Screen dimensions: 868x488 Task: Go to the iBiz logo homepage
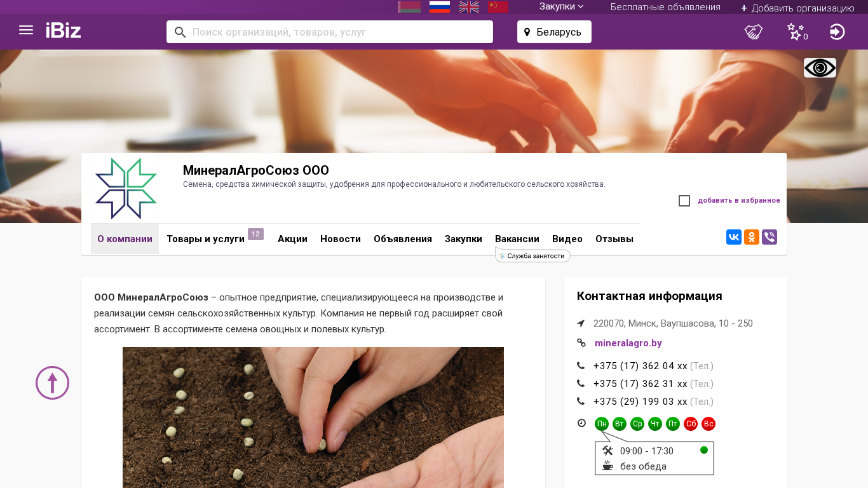(x=64, y=30)
